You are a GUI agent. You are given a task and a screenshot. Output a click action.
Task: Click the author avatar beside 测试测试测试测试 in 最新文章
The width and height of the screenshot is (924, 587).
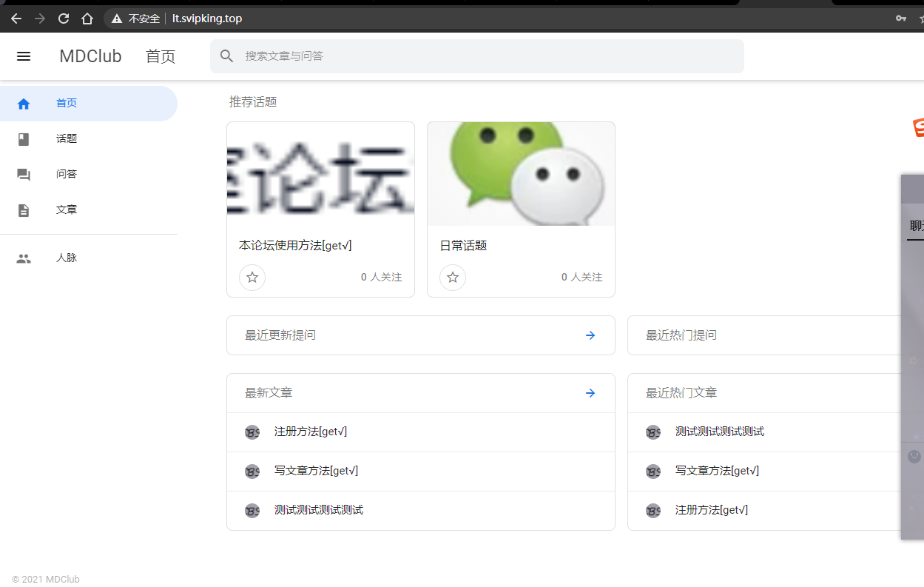click(x=252, y=511)
